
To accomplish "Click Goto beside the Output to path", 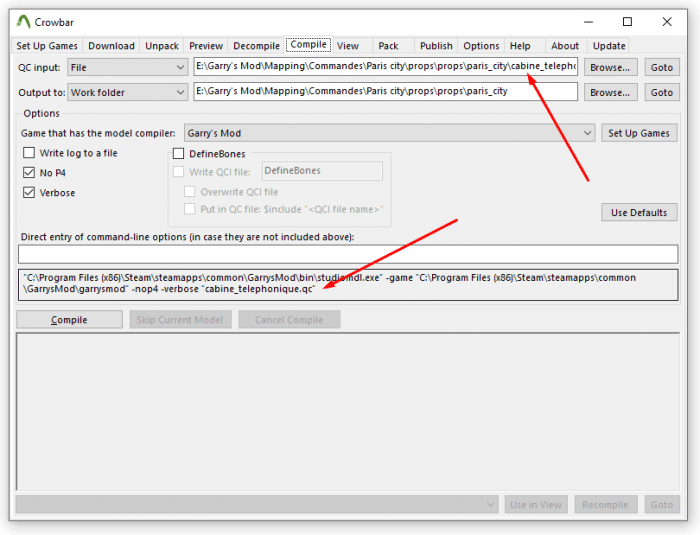I will click(x=662, y=92).
